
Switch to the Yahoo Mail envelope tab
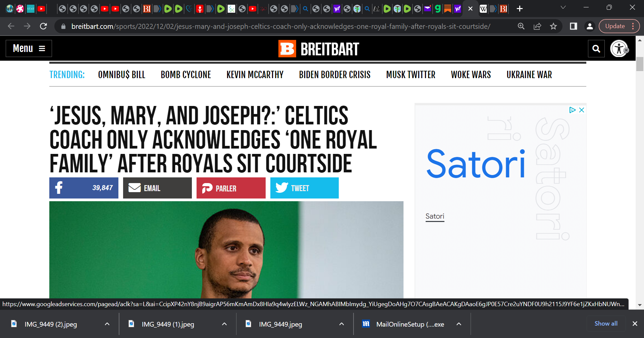coord(428,9)
